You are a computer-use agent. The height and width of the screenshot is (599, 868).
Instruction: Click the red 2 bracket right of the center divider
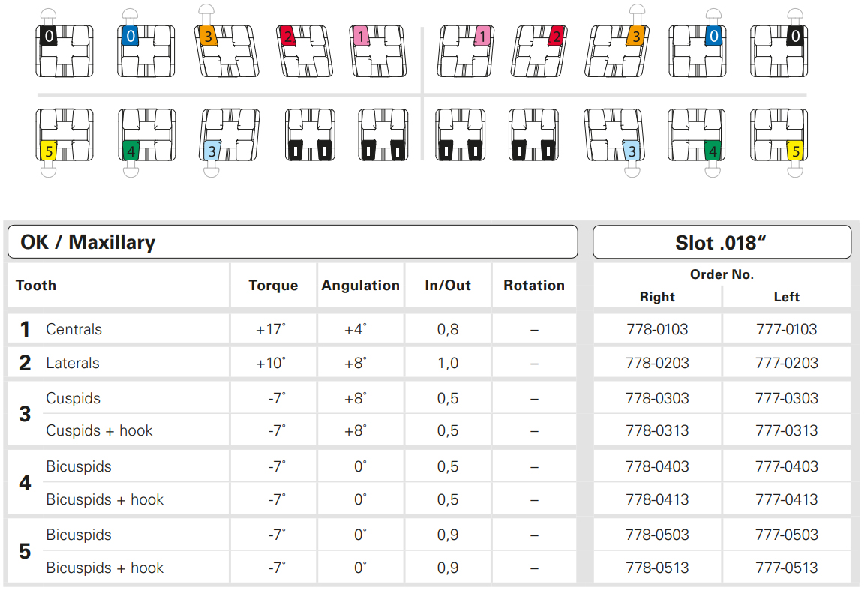[x=538, y=51]
